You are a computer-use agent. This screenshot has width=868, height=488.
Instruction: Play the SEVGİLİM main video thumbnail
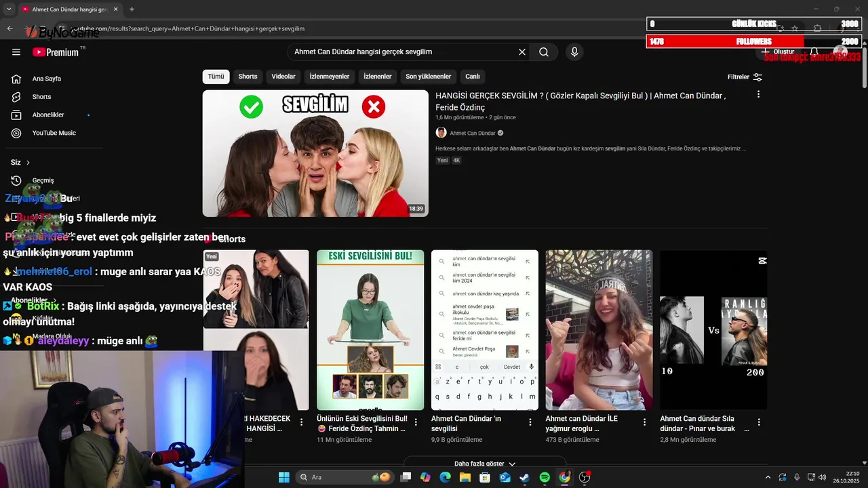click(x=315, y=153)
